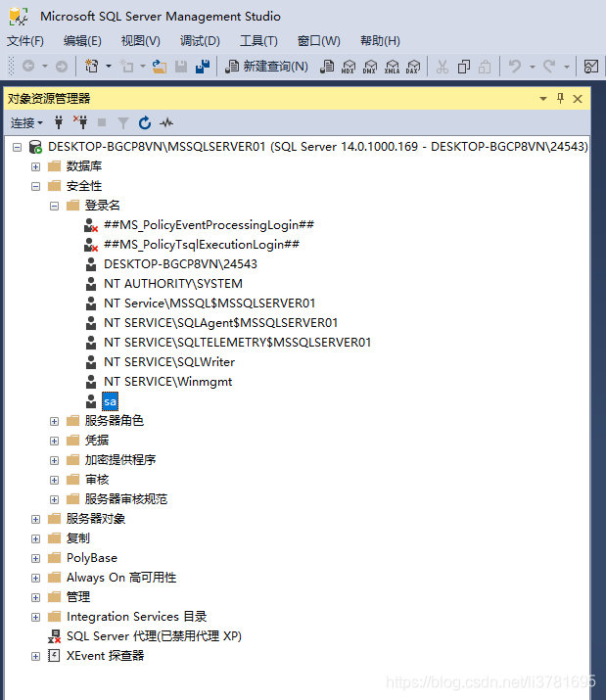Viewport: 606px width, 700px height.
Task: Expand the 服务器角色 folder
Action: click(x=54, y=421)
